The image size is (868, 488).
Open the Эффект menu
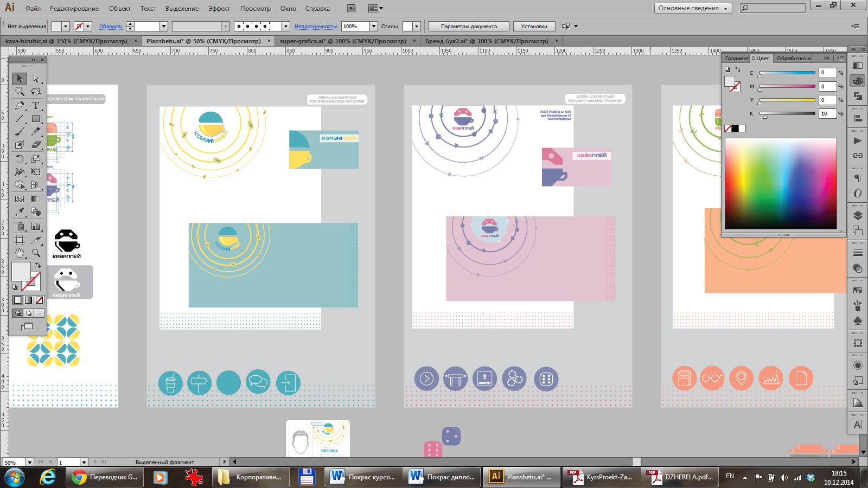[x=219, y=9]
